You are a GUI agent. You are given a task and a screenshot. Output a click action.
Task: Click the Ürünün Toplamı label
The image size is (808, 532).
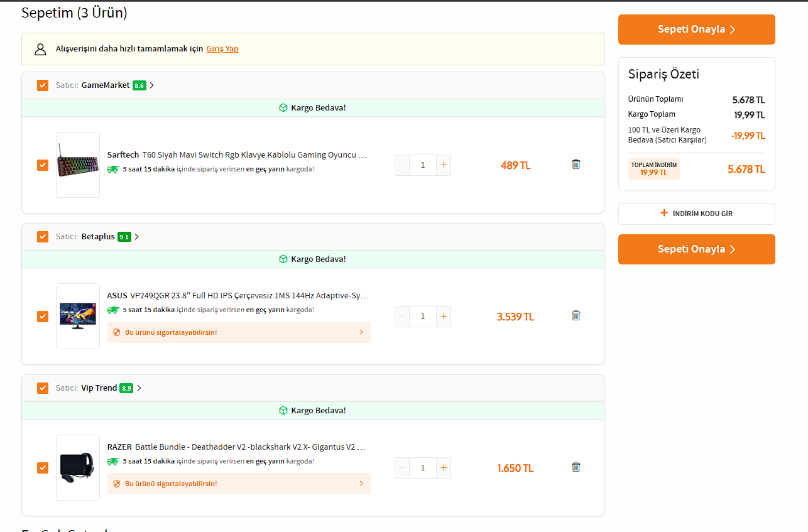(x=655, y=99)
